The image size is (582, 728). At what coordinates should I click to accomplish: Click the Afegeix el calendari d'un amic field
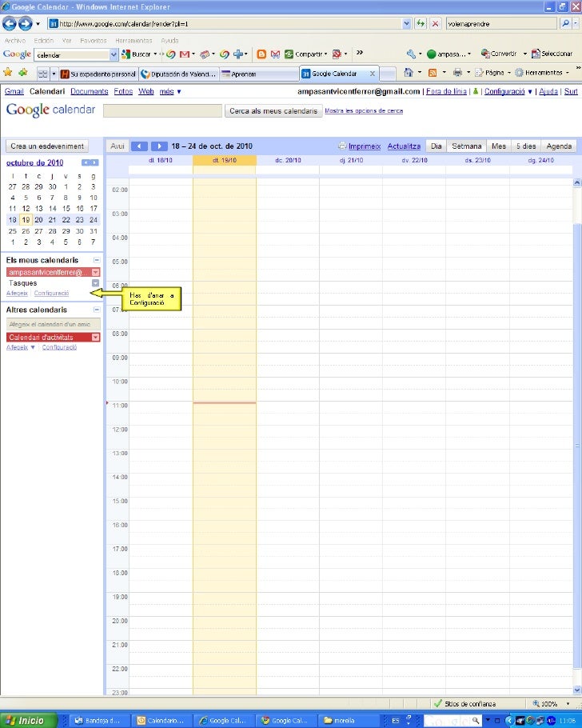pos(54,324)
